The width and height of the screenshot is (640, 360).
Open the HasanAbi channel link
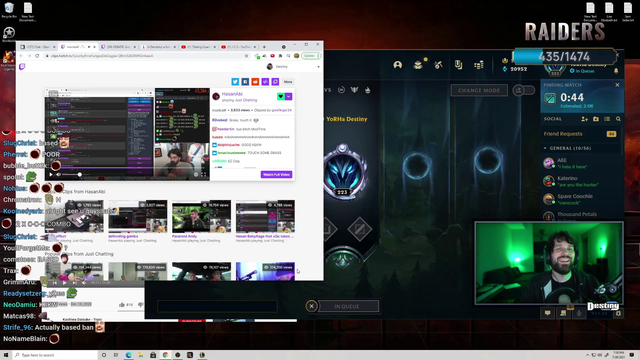[x=232, y=94]
